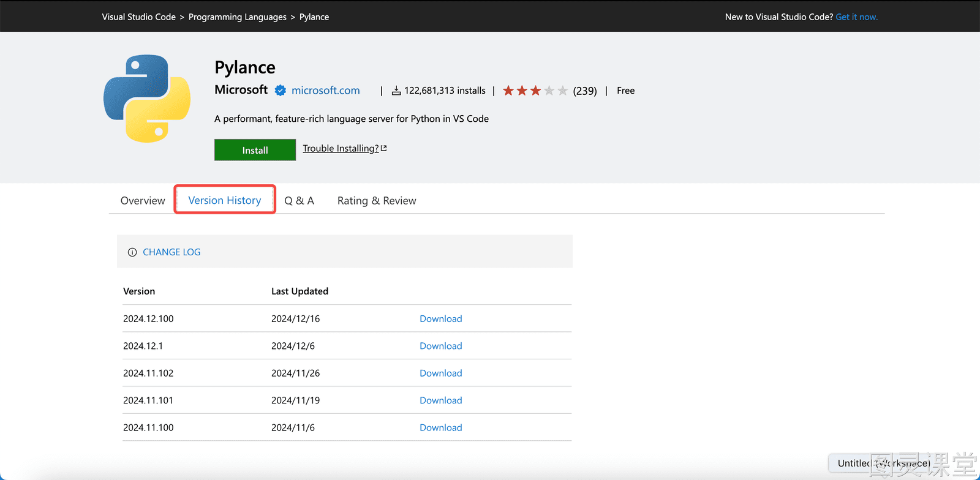Image resolution: width=980 pixels, height=480 pixels.
Task: Click the version cell 2024.11.100
Action: point(148,428)
